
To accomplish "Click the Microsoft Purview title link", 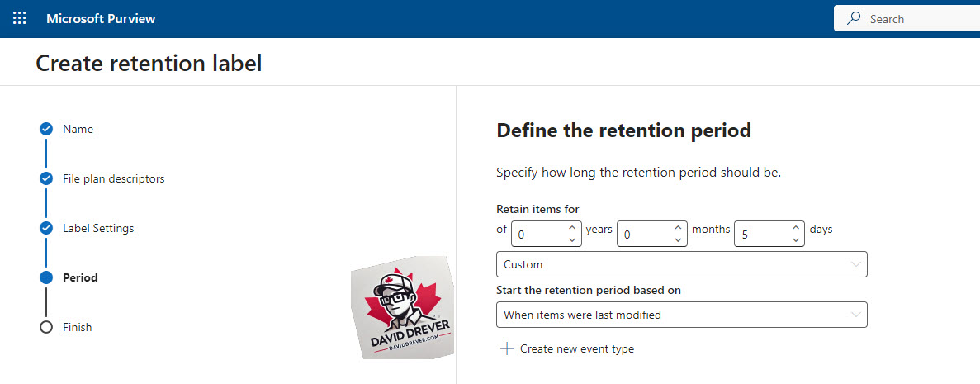I will pyautogui.click(x=101, y=19).
